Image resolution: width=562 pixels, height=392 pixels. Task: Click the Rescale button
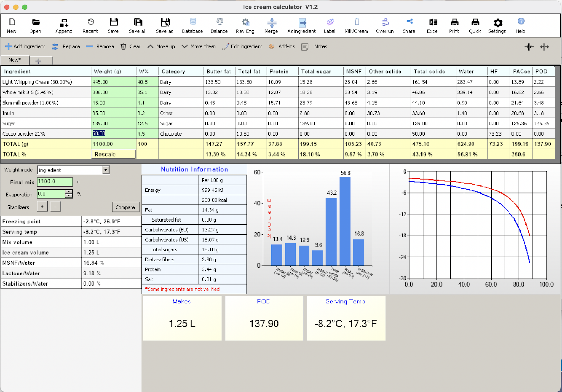tap(113, 154)
